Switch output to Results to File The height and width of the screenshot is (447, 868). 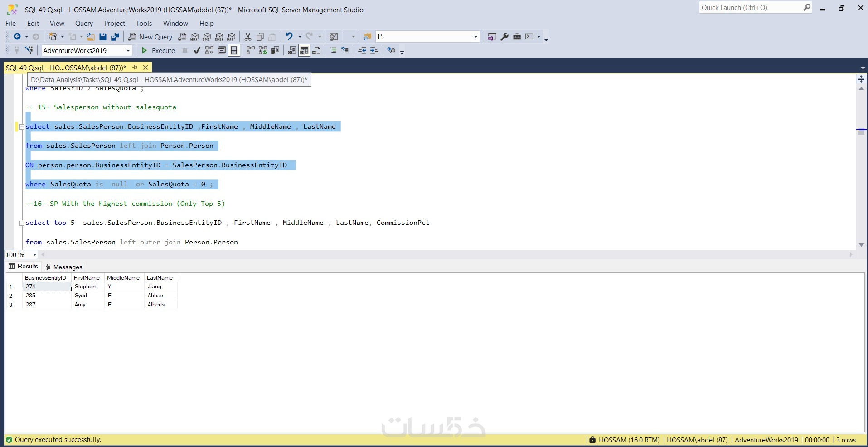316,50
